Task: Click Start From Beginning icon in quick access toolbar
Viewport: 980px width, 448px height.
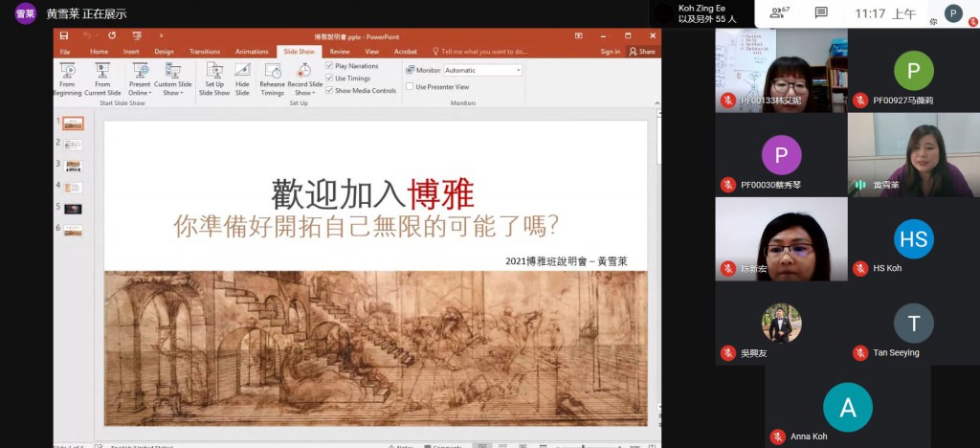Action: click(137, 36)
